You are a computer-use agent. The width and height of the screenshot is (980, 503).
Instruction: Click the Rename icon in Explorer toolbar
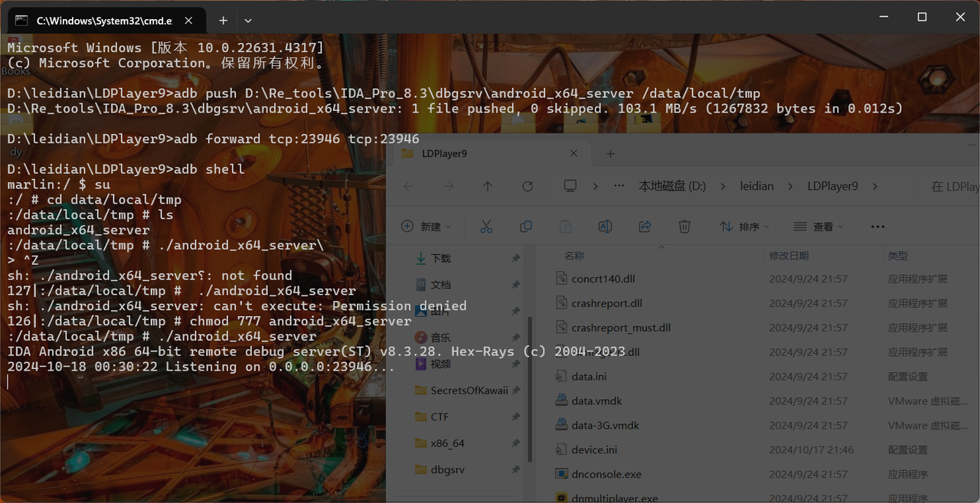[x=605, y=227]
